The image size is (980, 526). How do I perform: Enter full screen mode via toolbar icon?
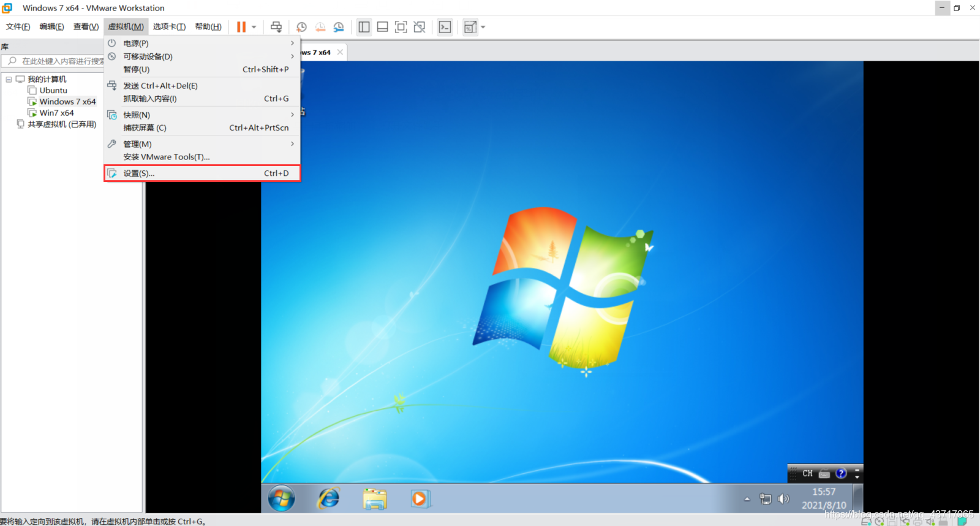(x=401, y=27)
